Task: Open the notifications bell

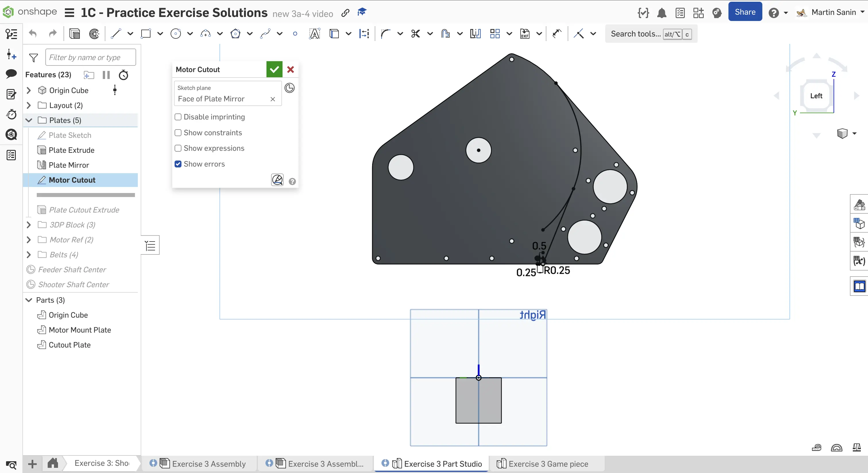Action: pos(662,13)
